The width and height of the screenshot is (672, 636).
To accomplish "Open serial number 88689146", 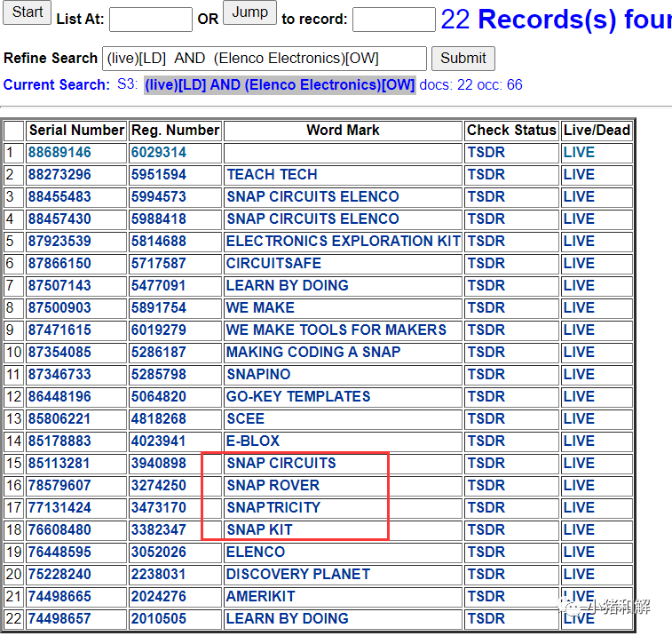I will coord(59,152).
